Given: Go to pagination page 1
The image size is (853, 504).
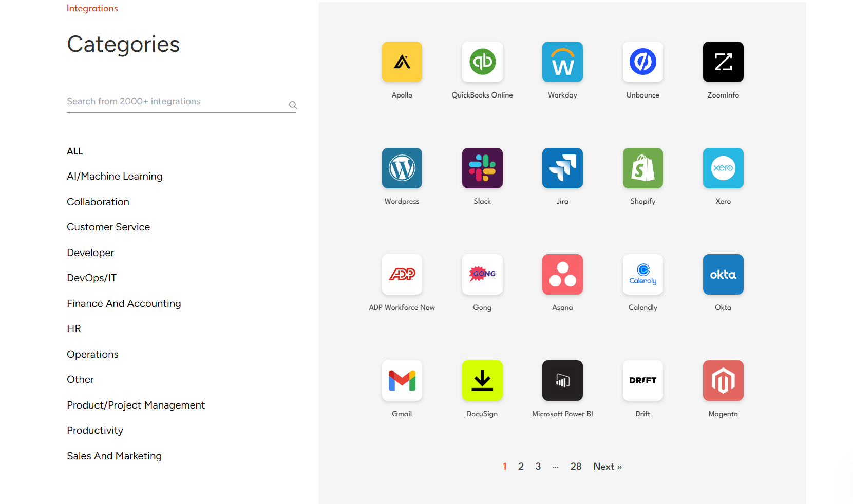Looking at the screenshot, I should pos(505,467).
